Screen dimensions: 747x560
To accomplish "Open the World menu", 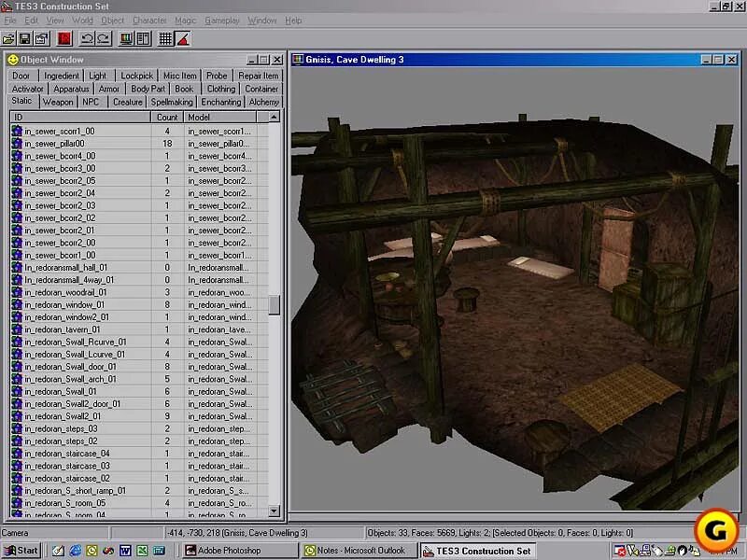I will pos(82,21).
